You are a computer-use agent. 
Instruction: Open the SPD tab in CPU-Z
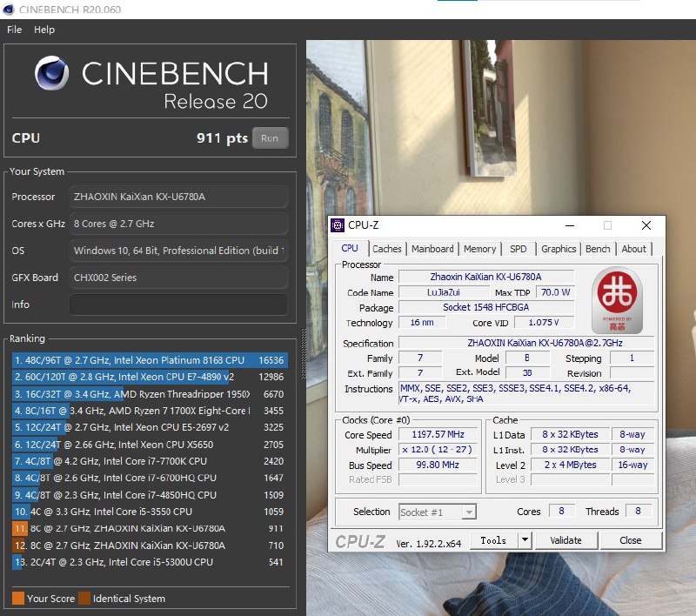518,249
